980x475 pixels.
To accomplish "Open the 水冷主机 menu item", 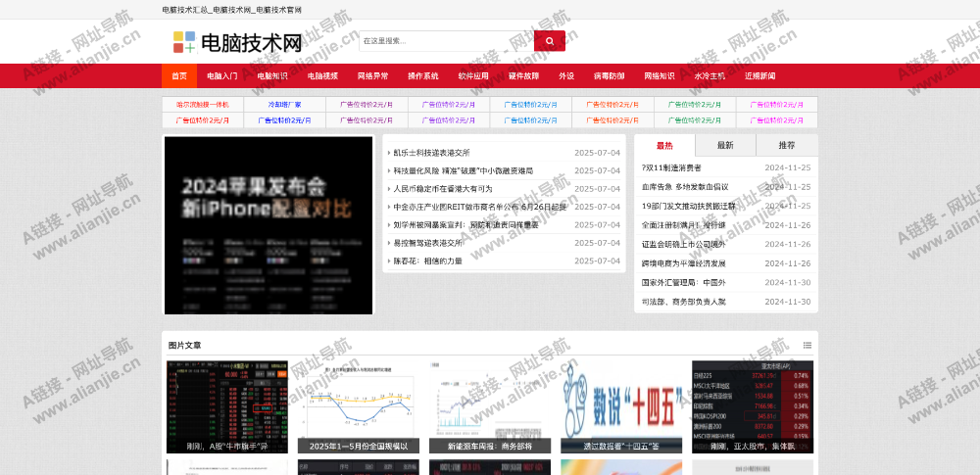I will click(x=710, y=75).
